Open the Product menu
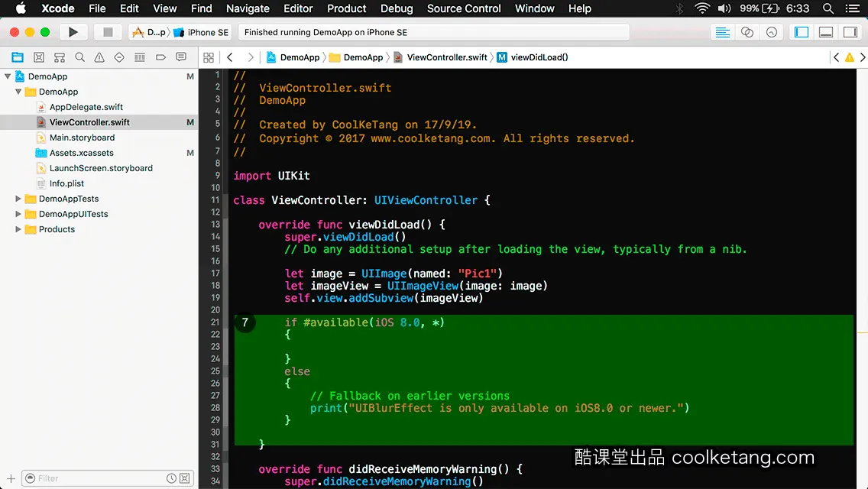868x489 pixels. click(x=347, y=8)
